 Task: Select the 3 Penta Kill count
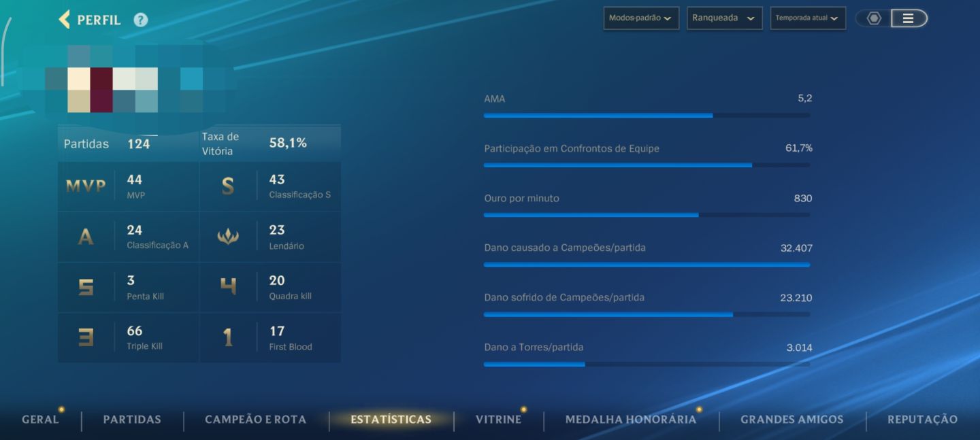(131, 280)
